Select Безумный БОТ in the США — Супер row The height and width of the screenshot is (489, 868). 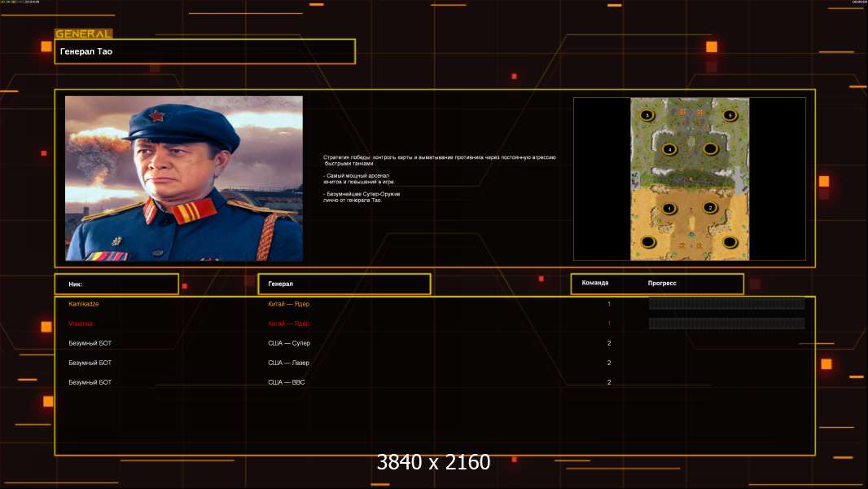(90, 343)
